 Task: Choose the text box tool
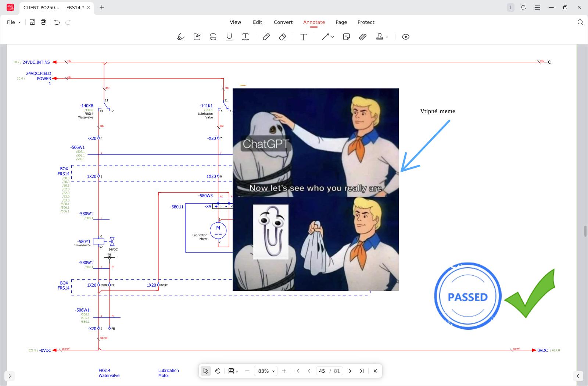tap(304, 37)
